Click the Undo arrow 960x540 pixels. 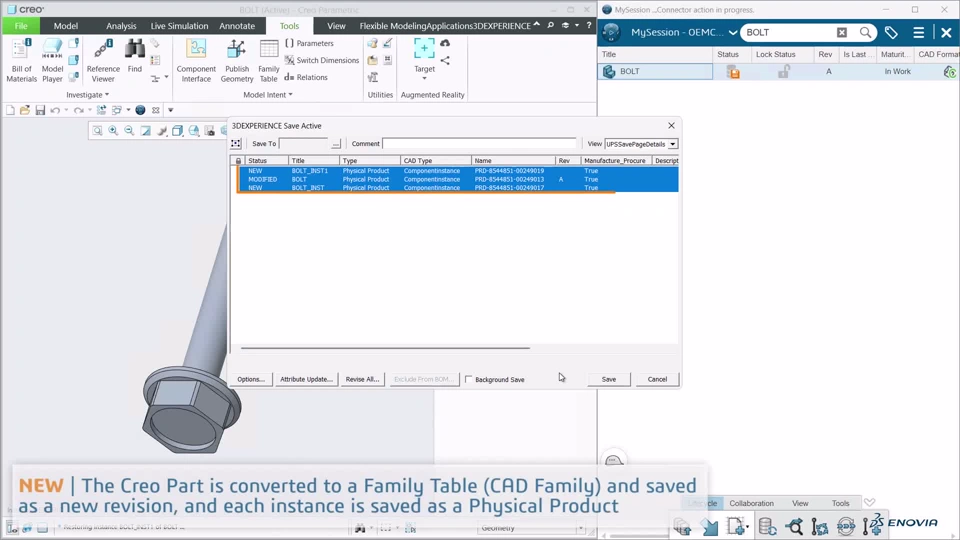coord(55,110)
